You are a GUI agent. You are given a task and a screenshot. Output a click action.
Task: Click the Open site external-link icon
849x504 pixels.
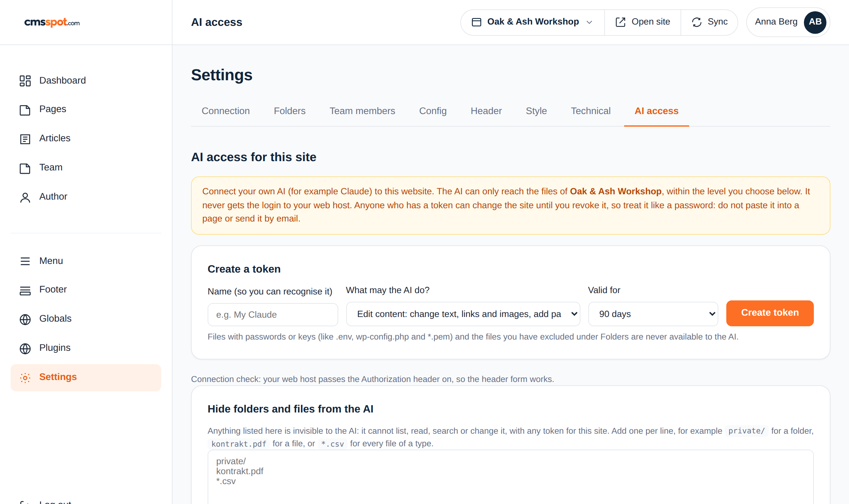point(620,22)
